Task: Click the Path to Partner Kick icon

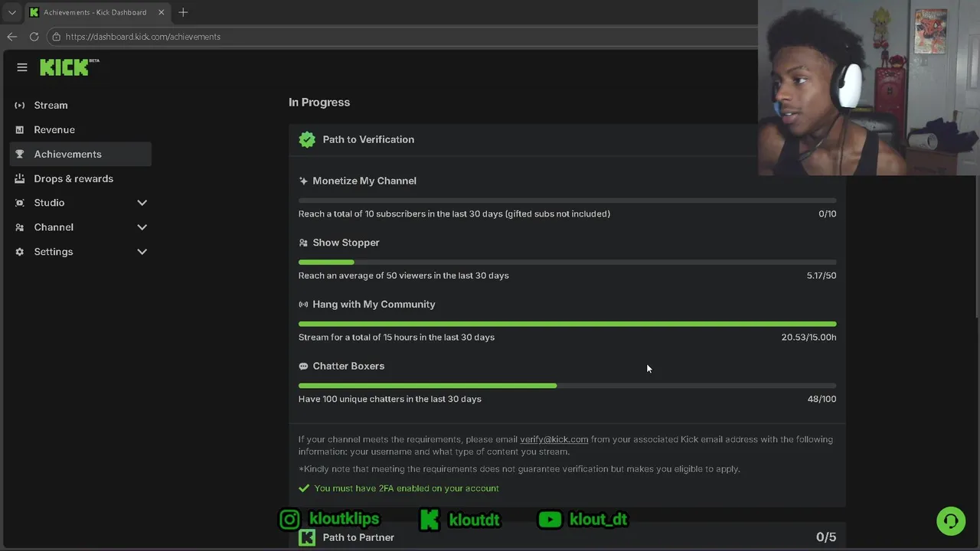Action: tap(307, 537)
